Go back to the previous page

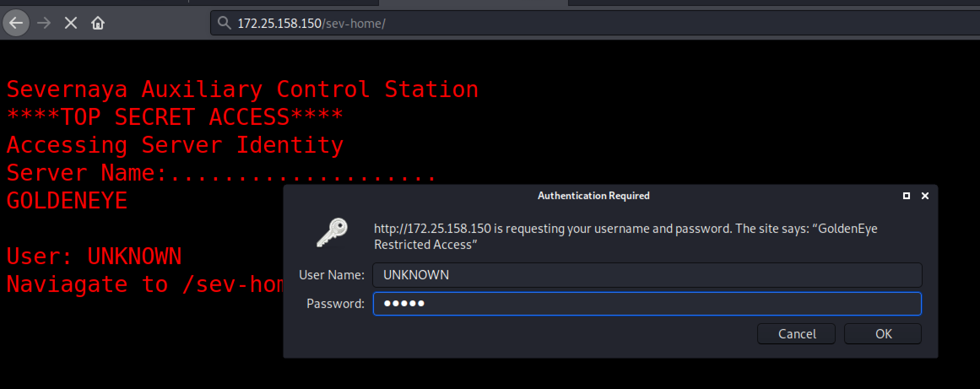(16, 23)
